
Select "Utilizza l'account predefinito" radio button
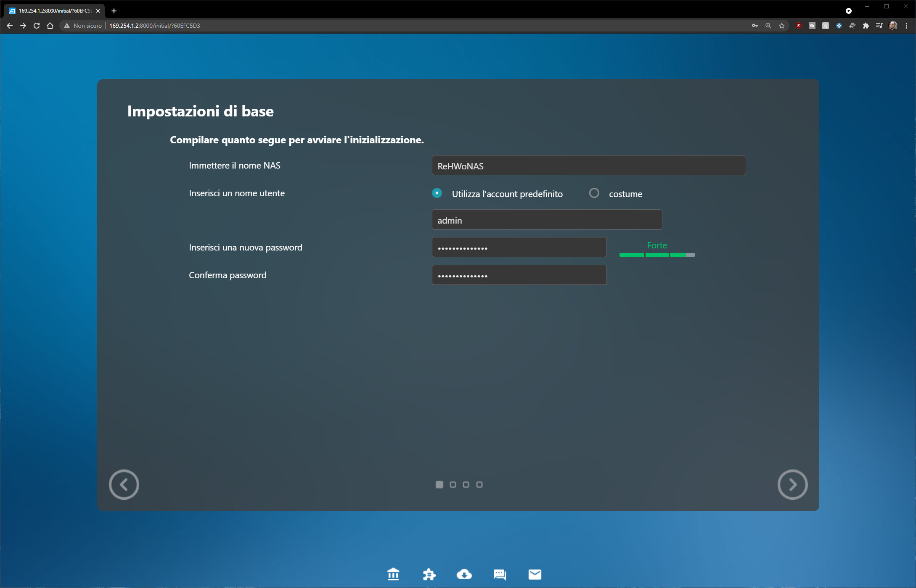(x=437, y=193)
